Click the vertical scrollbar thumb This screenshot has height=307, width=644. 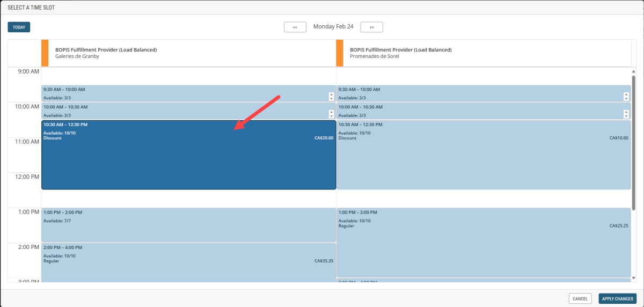(x=633, y=142)
